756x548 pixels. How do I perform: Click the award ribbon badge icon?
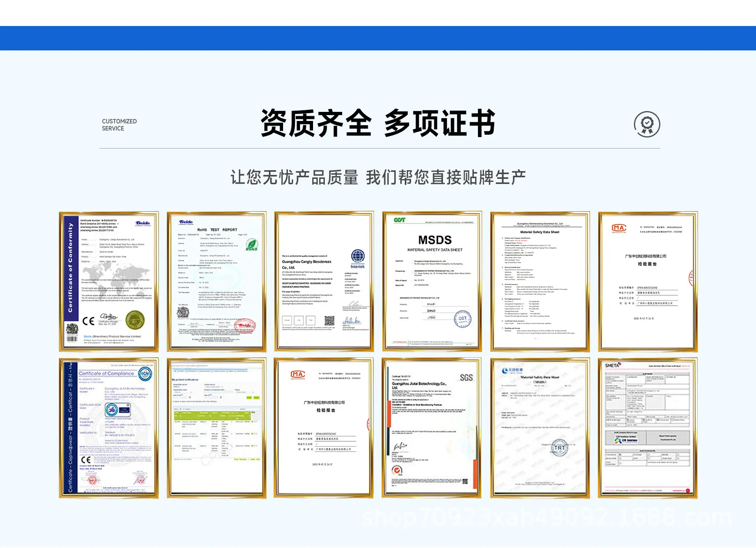pos(647,124)
